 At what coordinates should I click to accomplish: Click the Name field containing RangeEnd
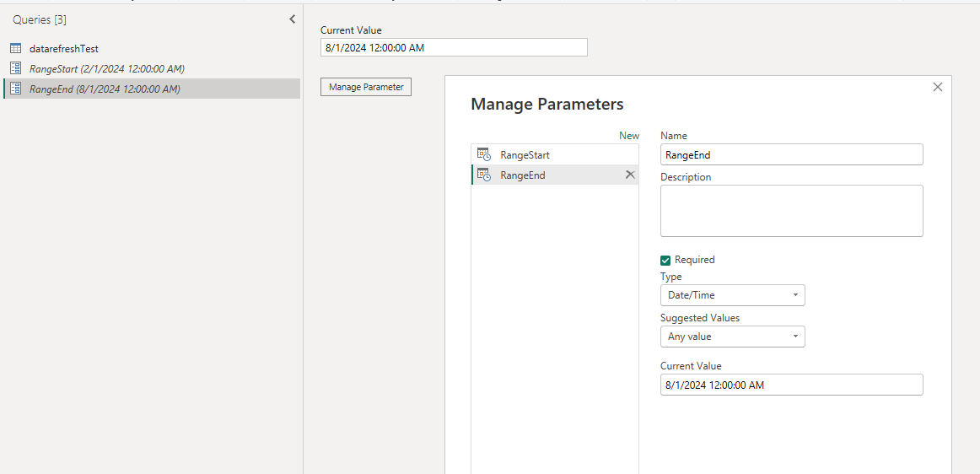pyautogui.click(x=791, y=154)
